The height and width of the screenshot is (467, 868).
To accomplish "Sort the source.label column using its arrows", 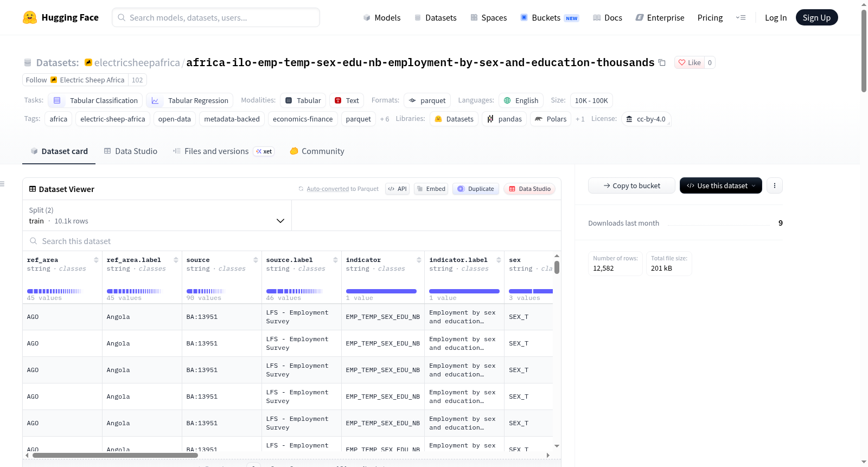I will (x=335, y=260).
